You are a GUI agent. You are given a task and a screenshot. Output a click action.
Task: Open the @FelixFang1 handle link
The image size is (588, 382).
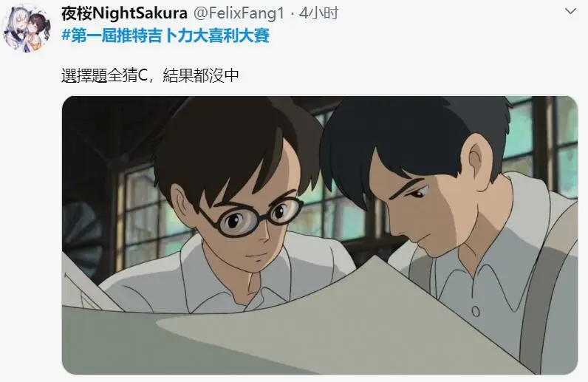[239, 13]
